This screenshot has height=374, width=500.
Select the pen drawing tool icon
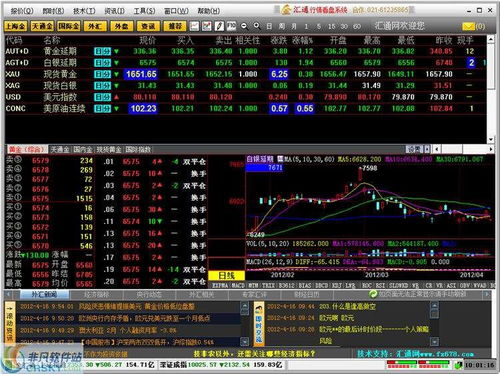[219, 26]
